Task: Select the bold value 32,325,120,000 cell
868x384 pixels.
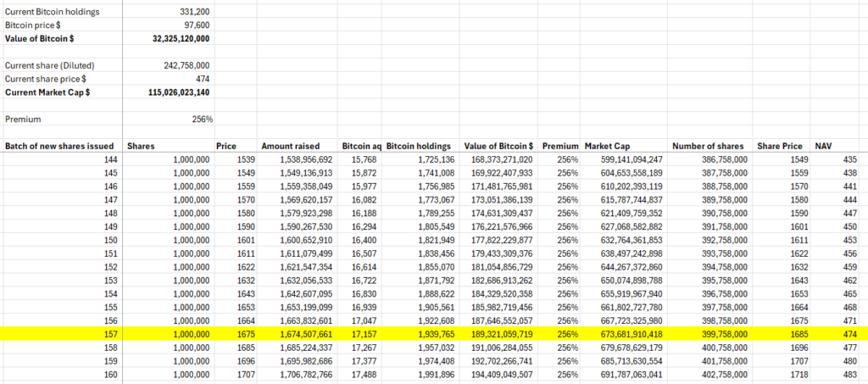Action: point(180,39)
